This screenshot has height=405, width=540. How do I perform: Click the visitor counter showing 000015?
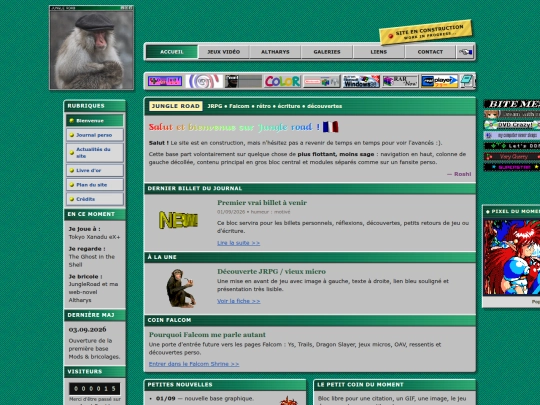click(95, 389)
